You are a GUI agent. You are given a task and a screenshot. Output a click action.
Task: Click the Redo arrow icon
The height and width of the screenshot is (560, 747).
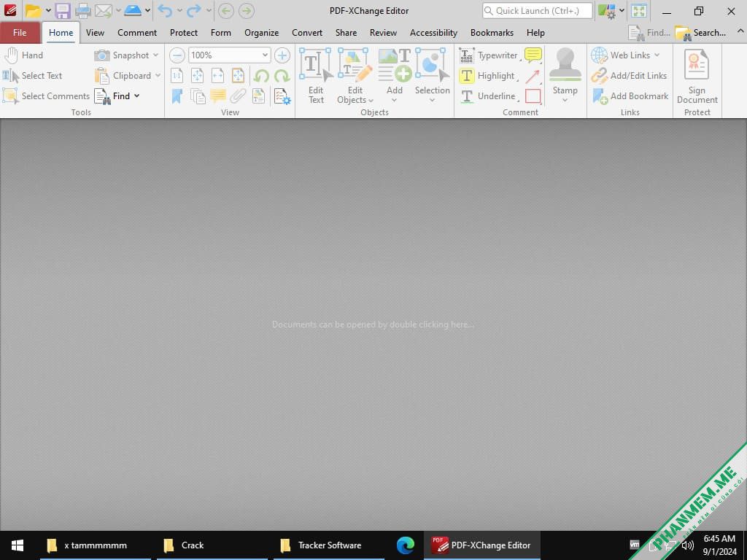coord(194,10)
